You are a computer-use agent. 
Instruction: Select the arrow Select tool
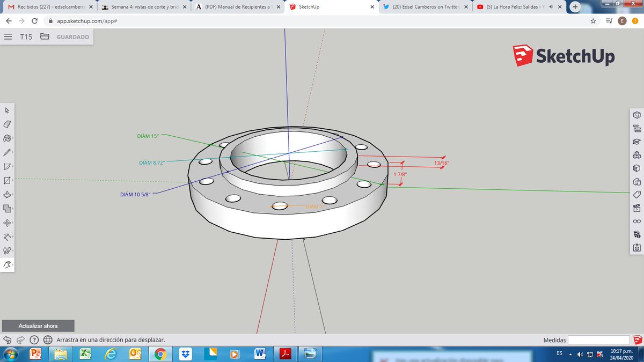(7, 110)
